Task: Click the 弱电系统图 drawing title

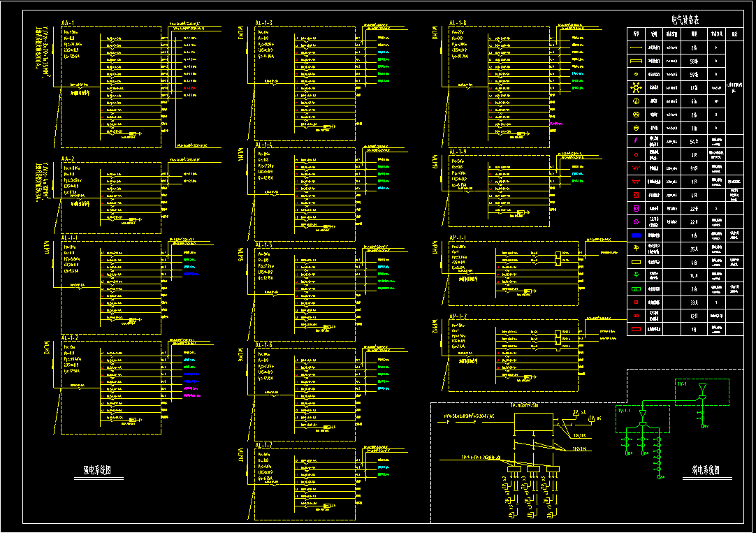Action: (706, 470)
